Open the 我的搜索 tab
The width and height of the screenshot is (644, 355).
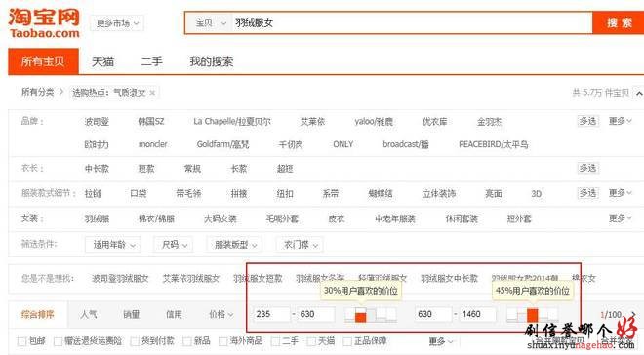(x=211, y=61)
